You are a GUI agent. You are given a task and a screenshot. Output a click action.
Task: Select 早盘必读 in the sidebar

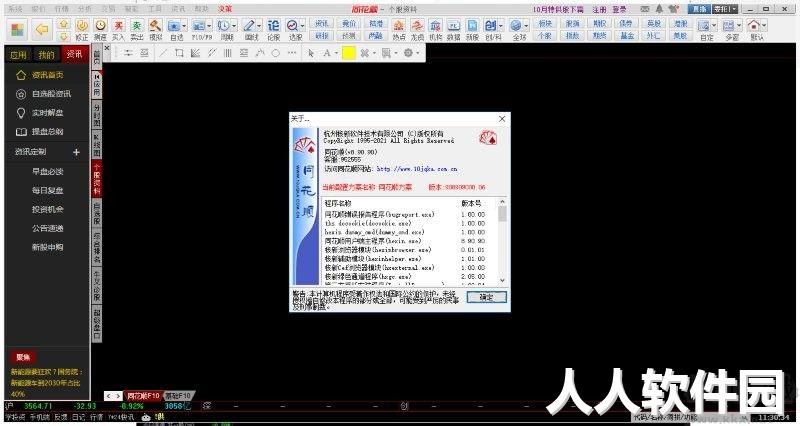tap(47, 171)
